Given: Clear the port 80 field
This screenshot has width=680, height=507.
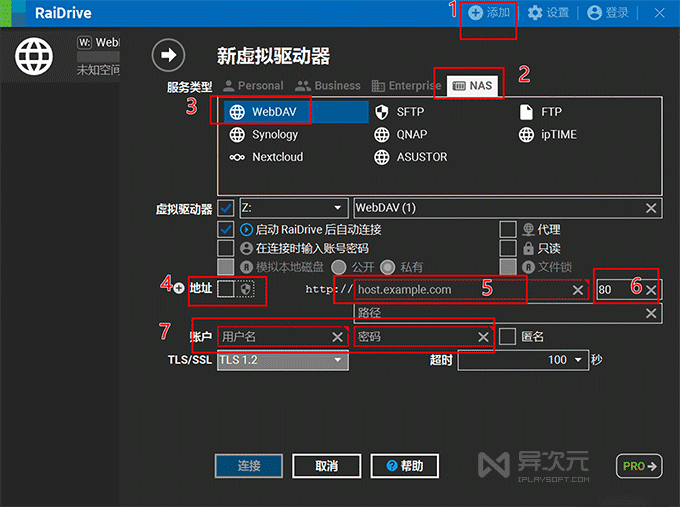Looking at the screenshot, I should [x=651, y=290].
